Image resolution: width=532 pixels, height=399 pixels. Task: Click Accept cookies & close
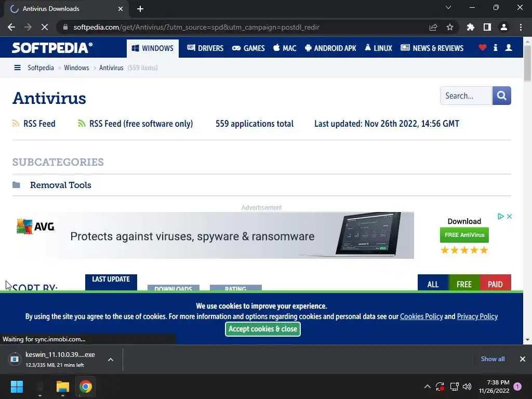(x=263, y=329)
